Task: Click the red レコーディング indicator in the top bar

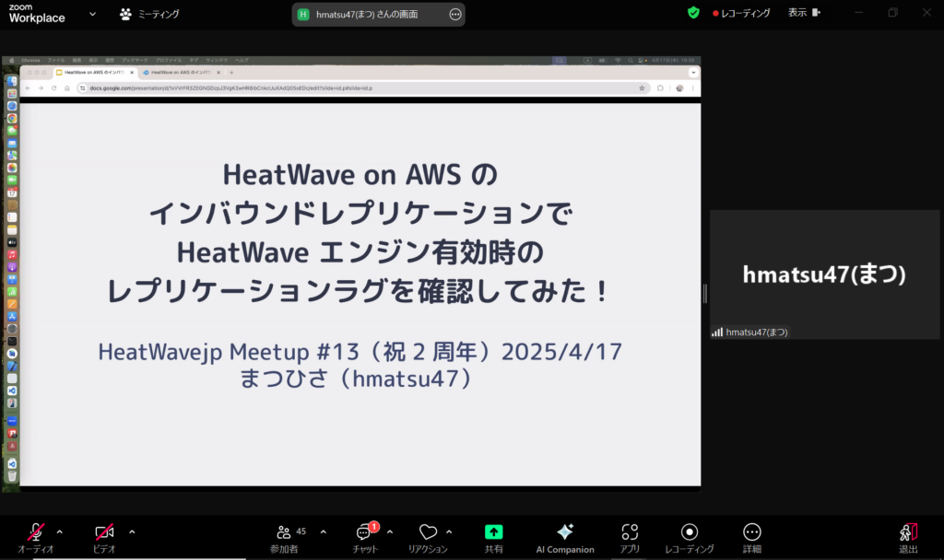Action: point(741,13)
